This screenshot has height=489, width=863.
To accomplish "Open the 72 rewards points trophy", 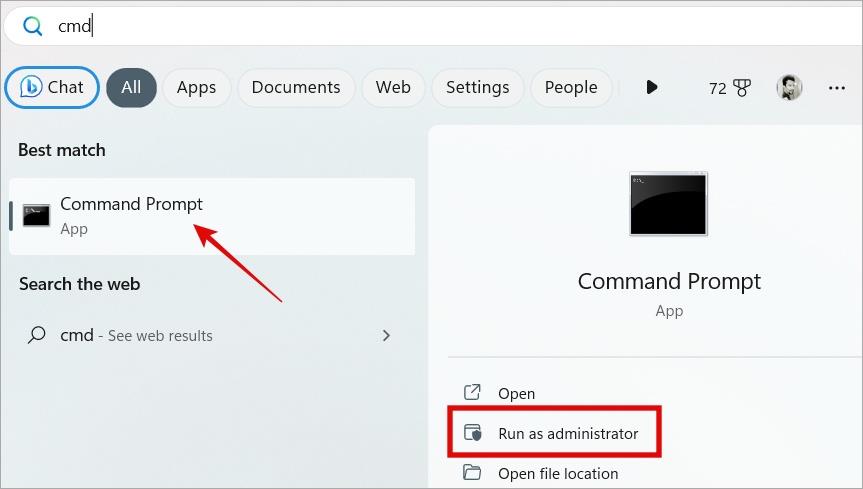I will pos(729,88).
